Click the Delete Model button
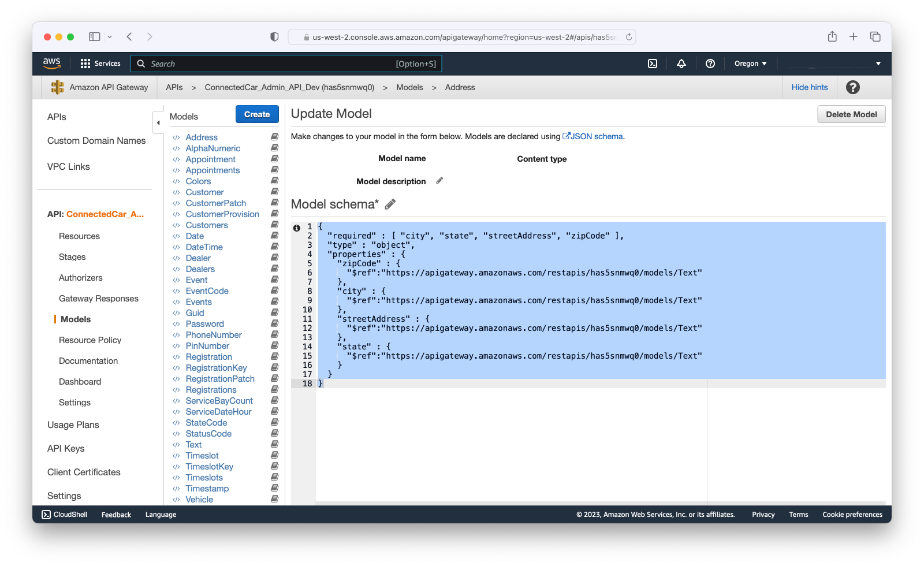This screenshot has width=924, height=566. (851, 114)
